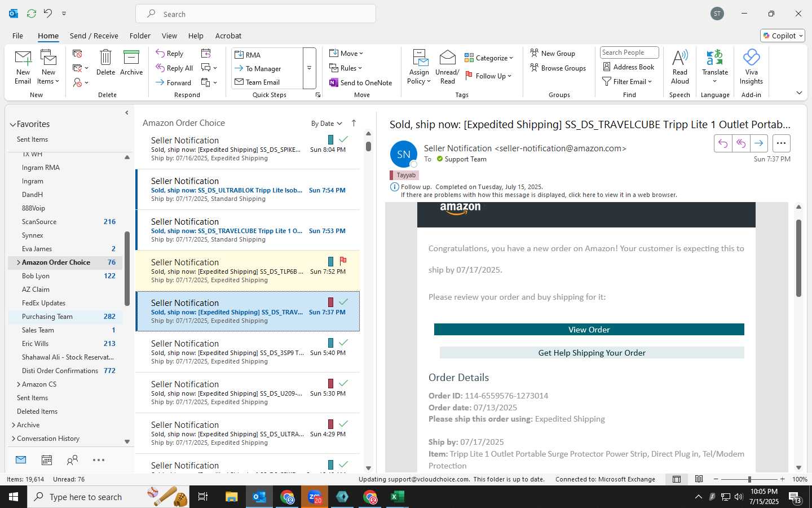The height and width of the screenshot is (508, 812).
Task: Switch to Reading view in status bar
Action: click(x=699, y=479)
